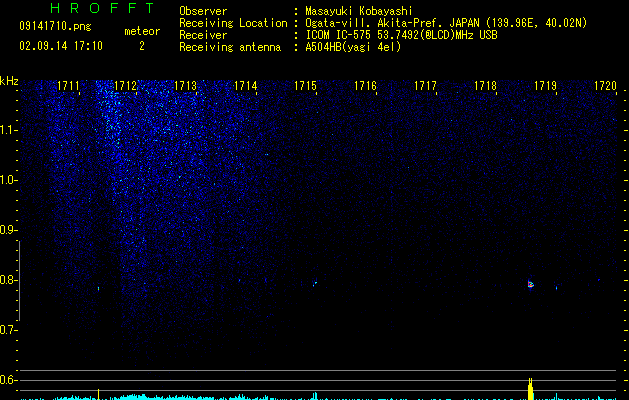Click the 1.0 kHz axis label
Viewport: 629px width, 400px height.
tap(7, 180)
